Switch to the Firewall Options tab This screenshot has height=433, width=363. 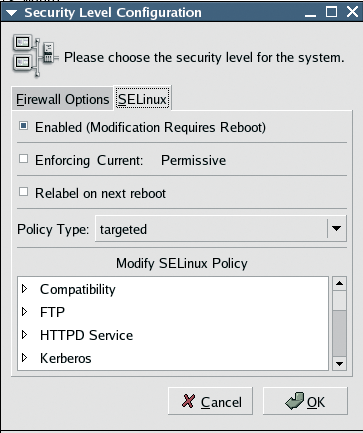(x=63, y=99)
